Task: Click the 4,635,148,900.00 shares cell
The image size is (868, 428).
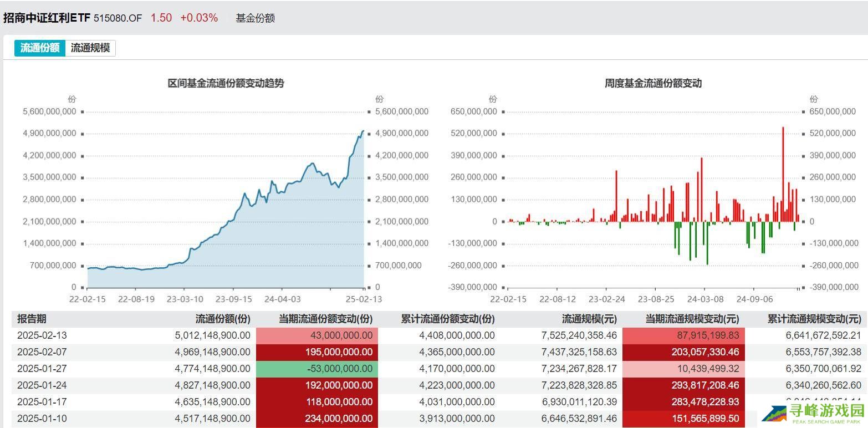Action: click(x=212, y=402)
